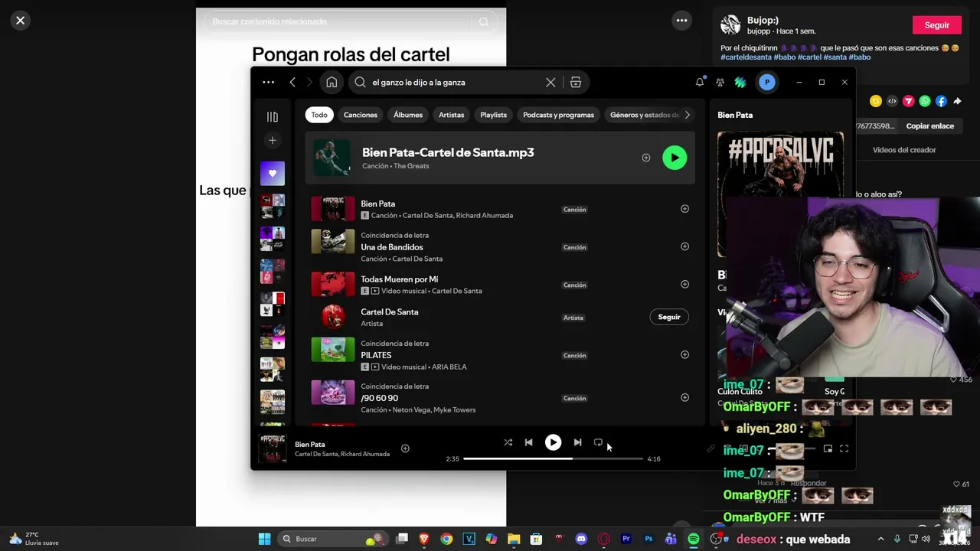Open Brave browser from the taskbar
Viewport: 980px width, 551px height.
424,539
